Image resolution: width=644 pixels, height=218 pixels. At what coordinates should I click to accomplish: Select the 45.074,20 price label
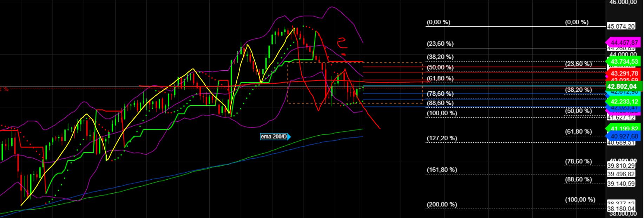(621, 26)
